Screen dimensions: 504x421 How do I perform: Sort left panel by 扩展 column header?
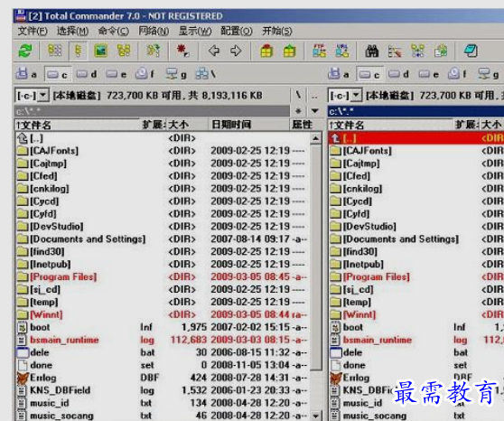(154, 125)
